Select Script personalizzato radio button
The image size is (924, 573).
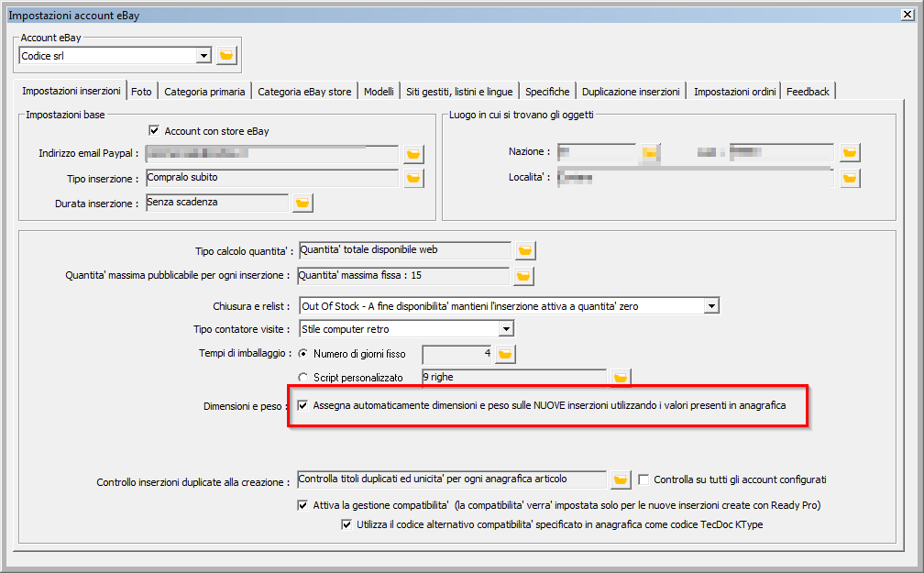tap(302, 378)
